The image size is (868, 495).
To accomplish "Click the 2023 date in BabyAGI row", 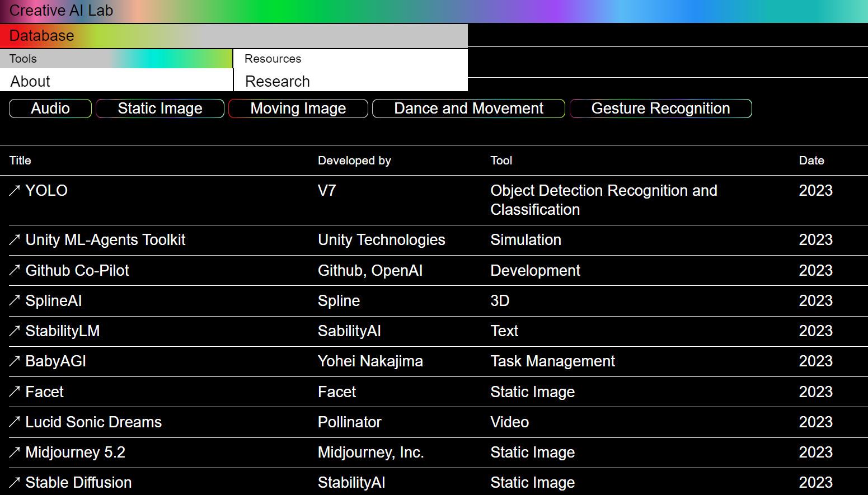I will [x=816, y=361].
